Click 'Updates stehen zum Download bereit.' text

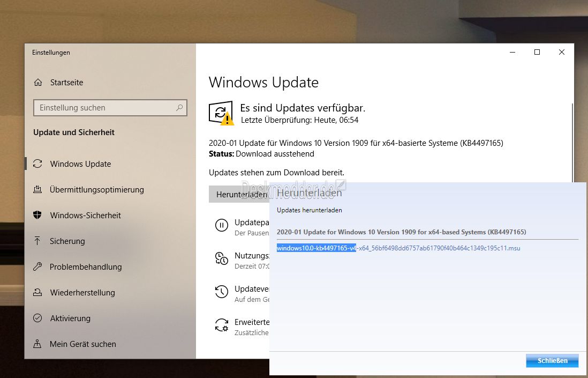point(276,173)
